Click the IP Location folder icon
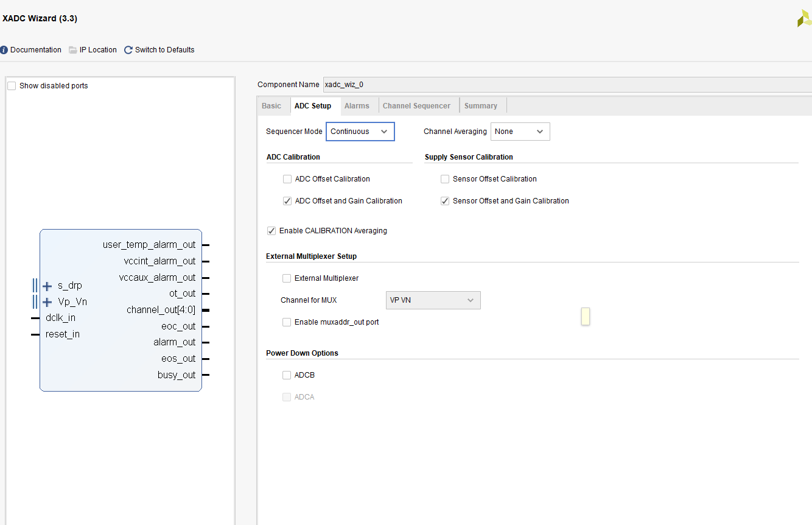812x525 pixels. 73,50
